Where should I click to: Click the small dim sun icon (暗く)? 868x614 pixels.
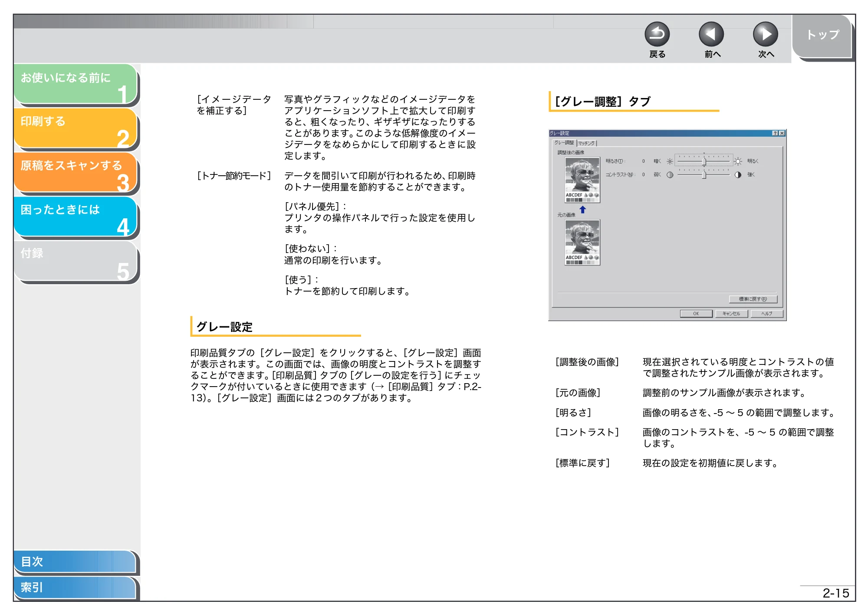pos(670,161)
